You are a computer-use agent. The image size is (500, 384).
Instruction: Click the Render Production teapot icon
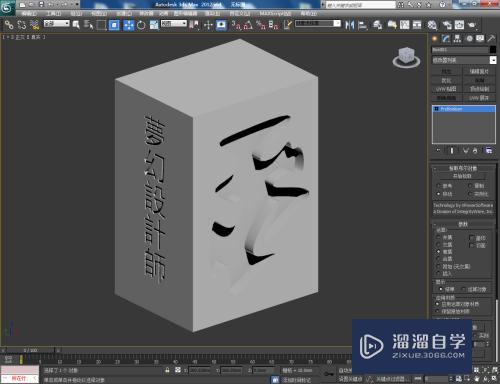(x=472, y=25)
